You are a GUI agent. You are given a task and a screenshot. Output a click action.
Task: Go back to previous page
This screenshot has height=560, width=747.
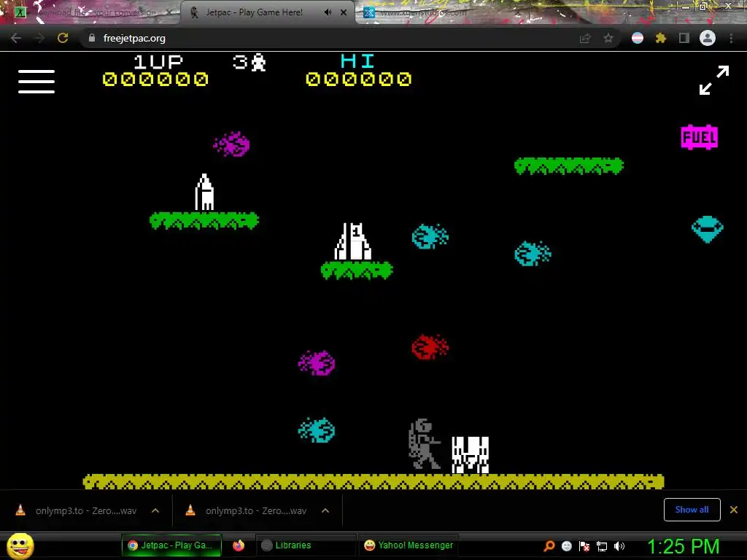(16, 38)
